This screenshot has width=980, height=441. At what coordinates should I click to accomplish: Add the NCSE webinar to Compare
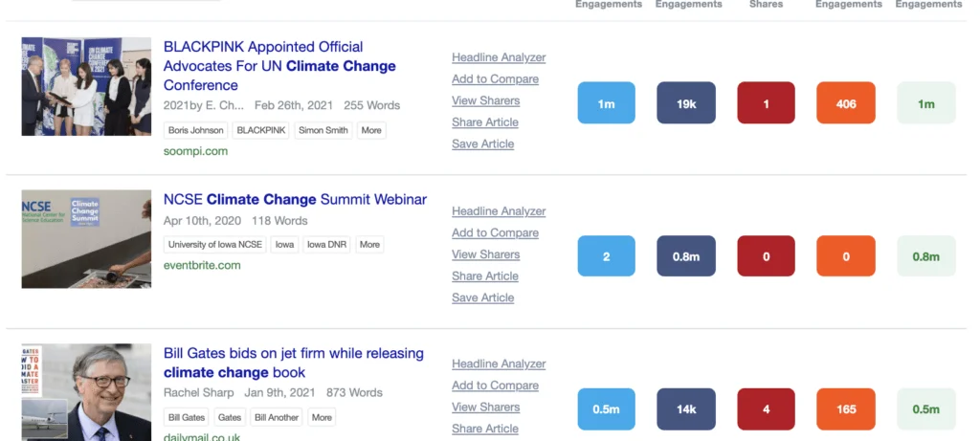(495, 233)
